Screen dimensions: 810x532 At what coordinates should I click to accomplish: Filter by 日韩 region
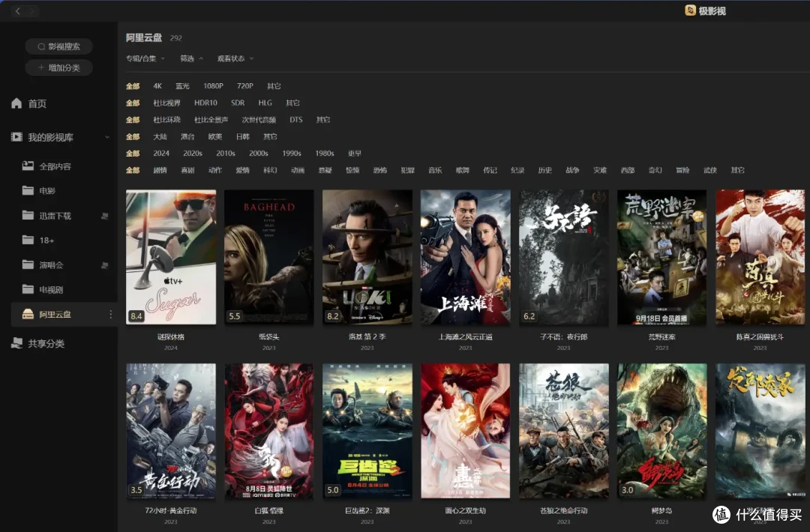tap(242, 136)
